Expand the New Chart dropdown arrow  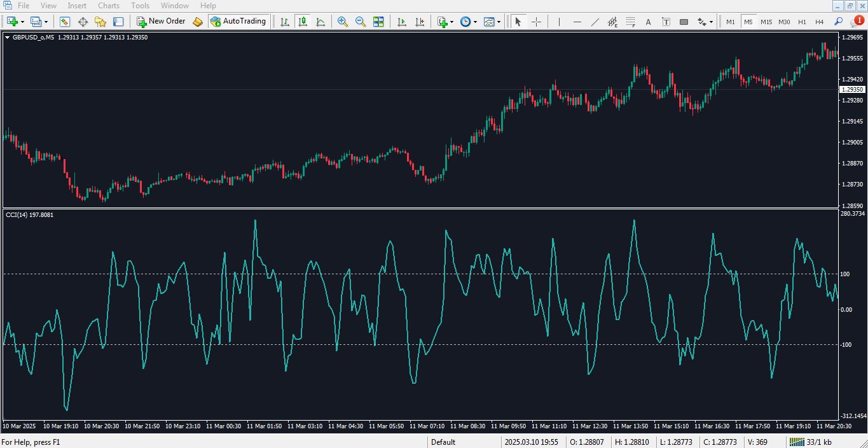point(23,22)
